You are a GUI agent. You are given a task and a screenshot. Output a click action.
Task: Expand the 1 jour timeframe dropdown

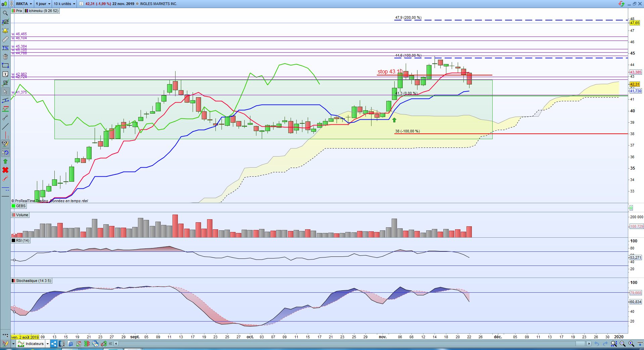point(43,4)
